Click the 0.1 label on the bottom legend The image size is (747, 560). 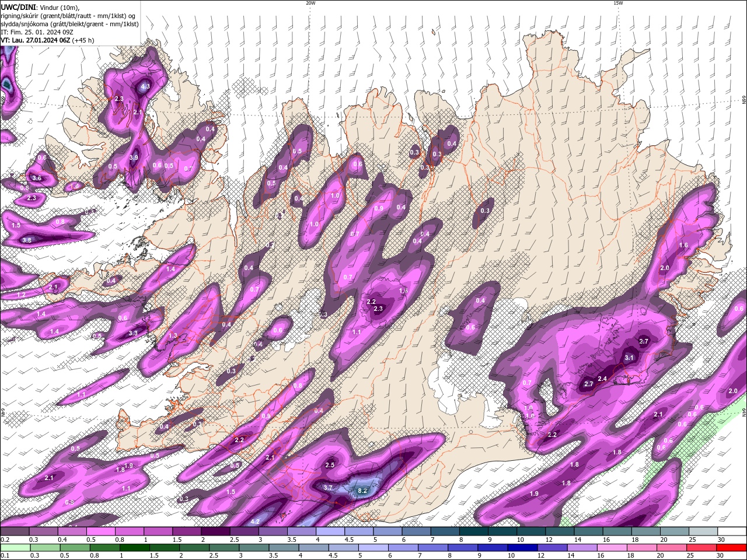[x=5, y=555]
